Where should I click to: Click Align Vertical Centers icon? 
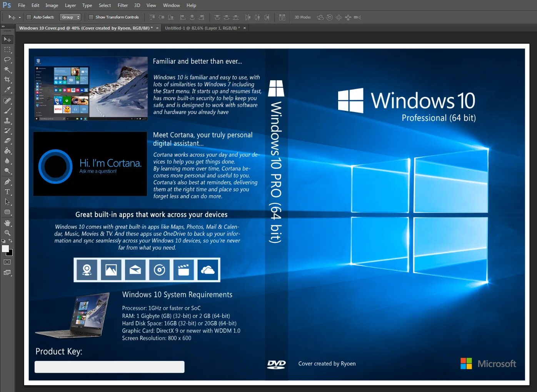point(162,17)
